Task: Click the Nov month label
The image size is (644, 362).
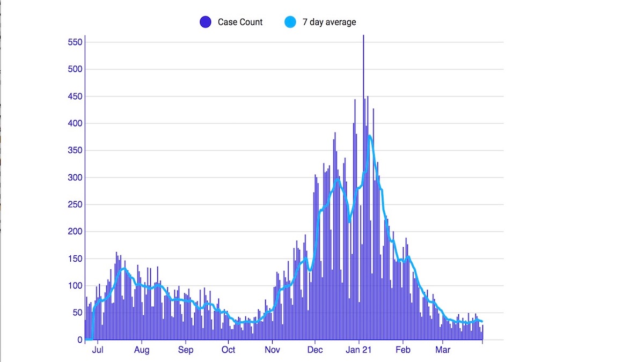Action: click(x=272, y=350)
